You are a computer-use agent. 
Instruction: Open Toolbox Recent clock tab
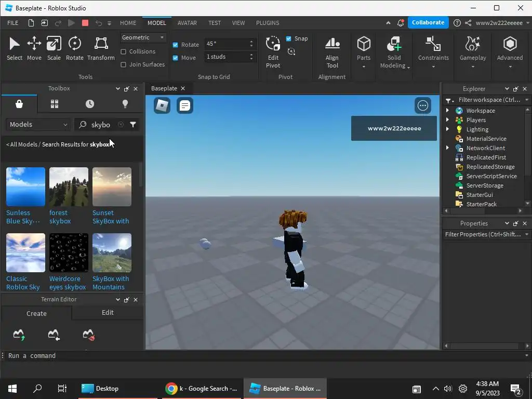tap(90, 104)
